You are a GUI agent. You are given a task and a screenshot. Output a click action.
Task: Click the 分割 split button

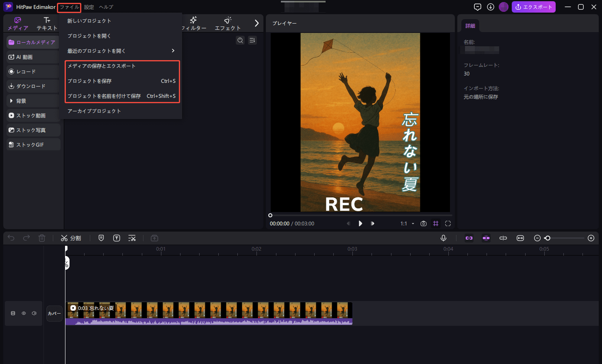point(71,238)
